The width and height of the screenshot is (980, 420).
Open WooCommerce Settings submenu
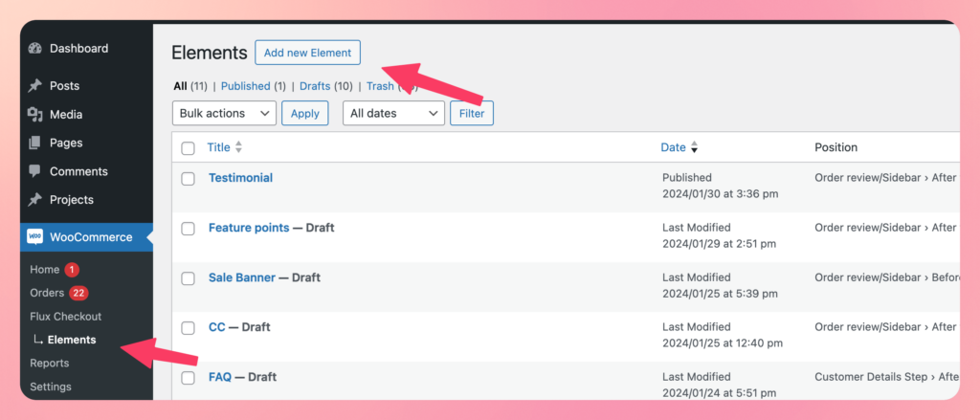pos(51,387)
